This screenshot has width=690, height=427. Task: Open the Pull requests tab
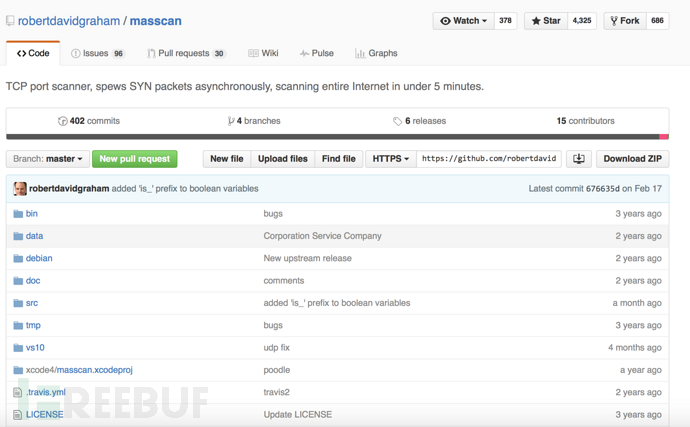tap(186, 53)
